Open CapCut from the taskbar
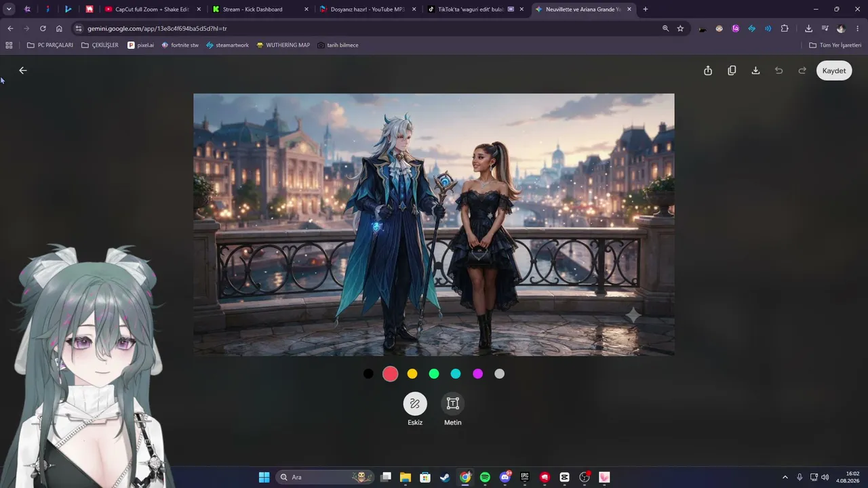This screenshot has width=868, height=488. pyautogui.click(x=564, y=477)
